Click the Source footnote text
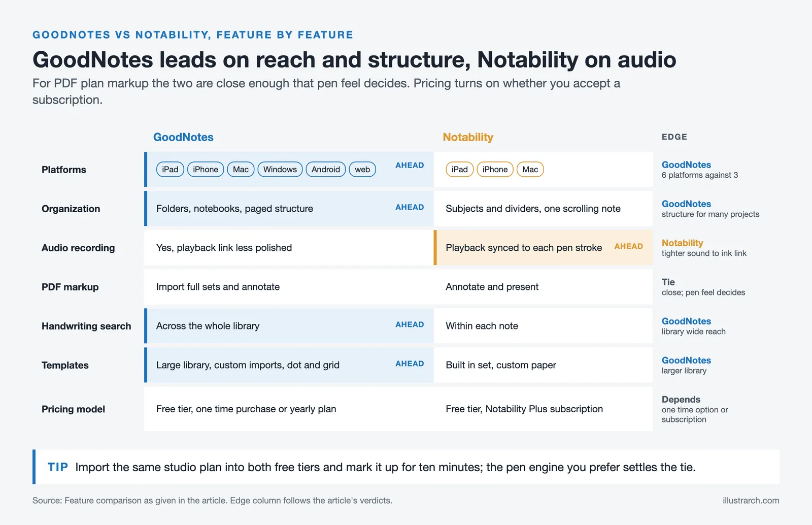The width and height of the screenshot is (812, 525). coord(212,501)
